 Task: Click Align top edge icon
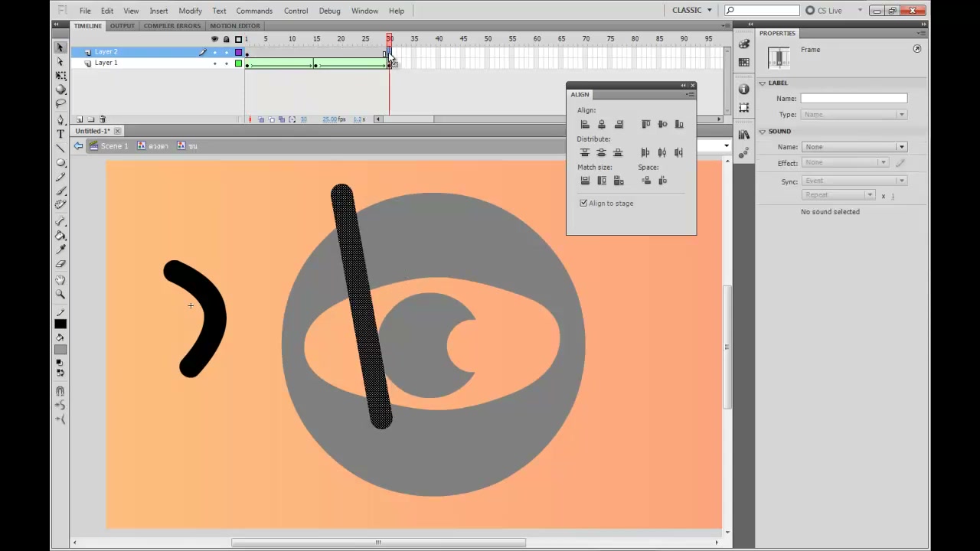(645, 124)
